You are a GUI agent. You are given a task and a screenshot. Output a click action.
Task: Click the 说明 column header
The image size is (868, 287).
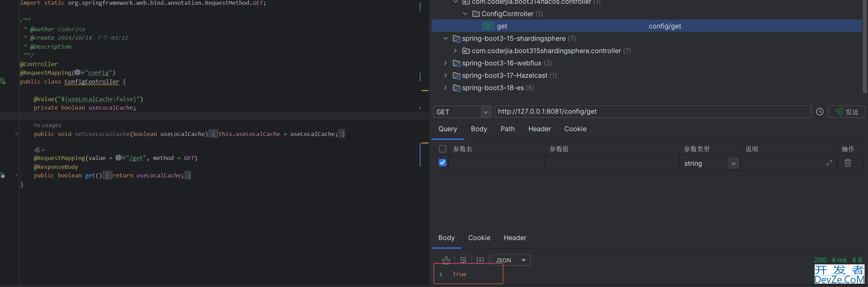click(752, 149)
